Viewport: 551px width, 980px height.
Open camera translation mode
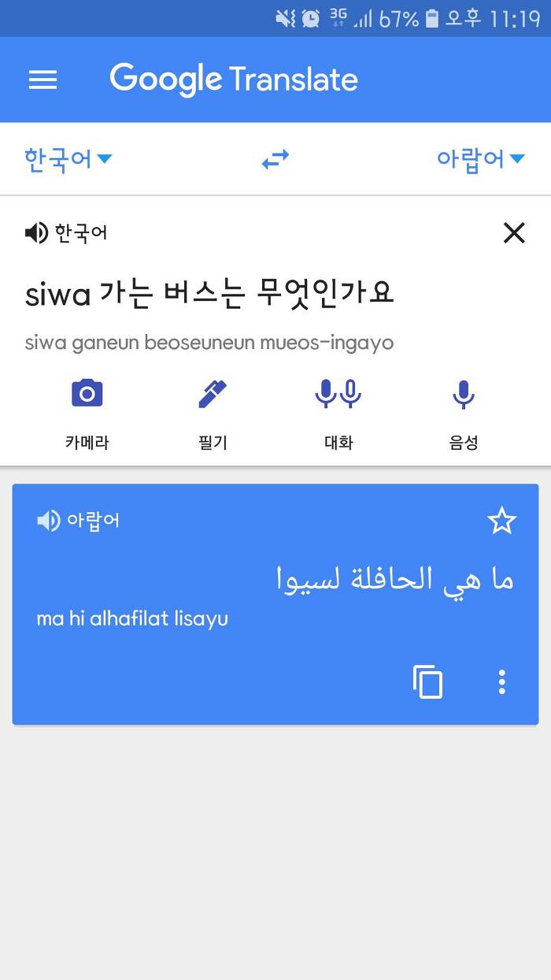(87, 393)
